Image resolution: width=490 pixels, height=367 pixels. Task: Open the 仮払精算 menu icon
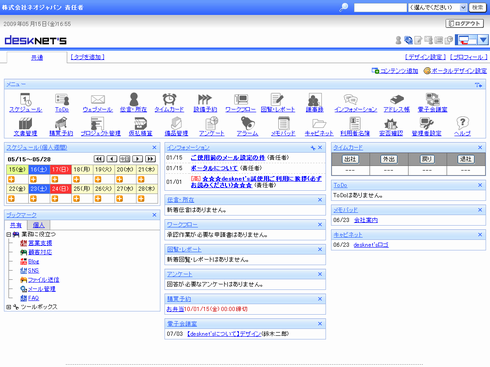click(141, 123)
